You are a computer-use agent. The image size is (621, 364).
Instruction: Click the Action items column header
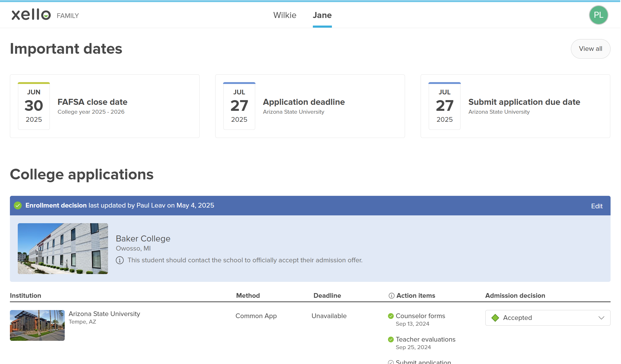coord(416,295)
